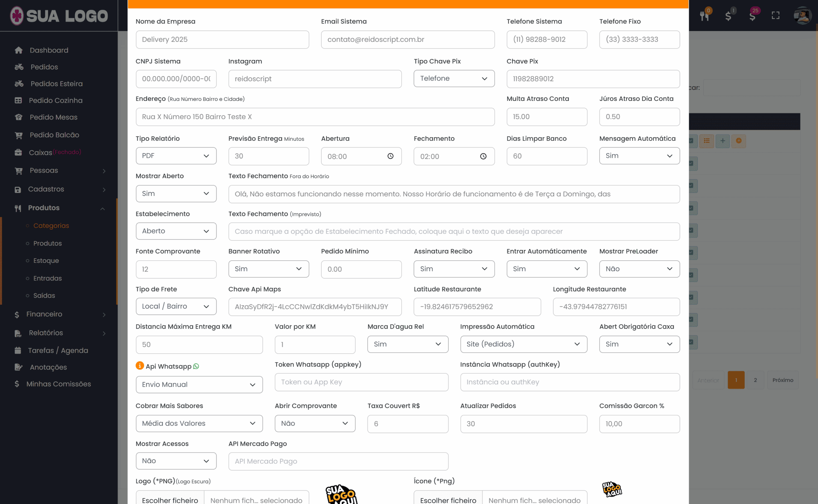Open the Mensagem Automática dropdown
Screen dimensions: 818x504
click(x=639, y=156)
